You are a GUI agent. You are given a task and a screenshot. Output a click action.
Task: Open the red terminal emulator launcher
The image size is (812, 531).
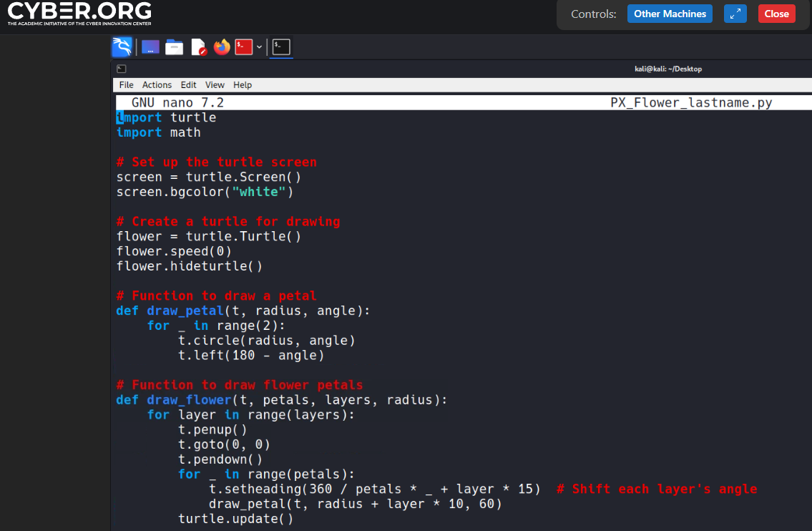click(x=244, y=47)
